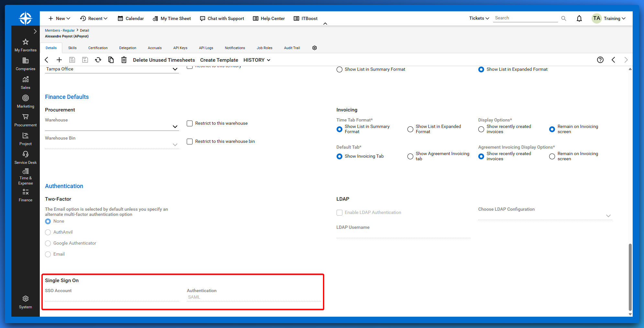
Task: Open the help question mark icon
Action: tap(600, 60)
